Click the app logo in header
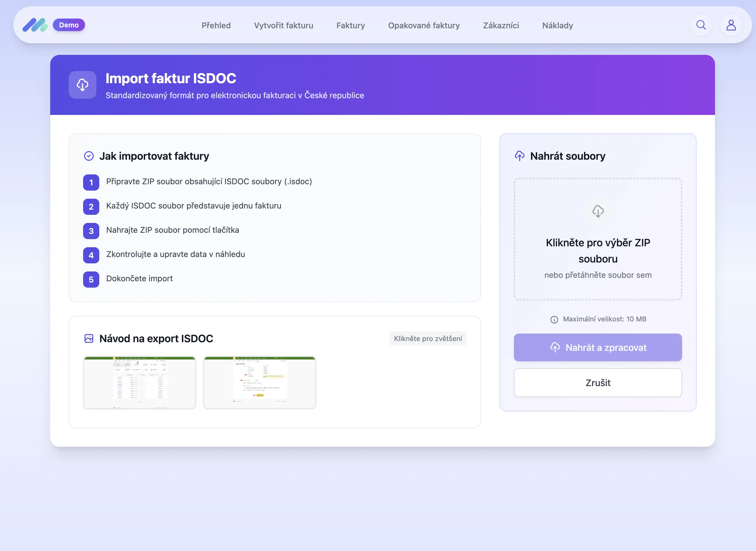Screen dimensions: 756x551 pos(35,25)
